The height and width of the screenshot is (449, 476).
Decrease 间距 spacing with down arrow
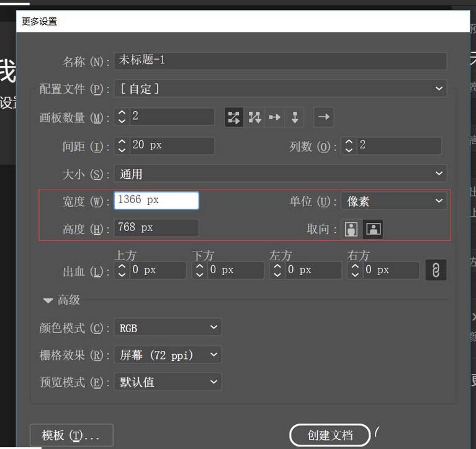pos(122,150)
